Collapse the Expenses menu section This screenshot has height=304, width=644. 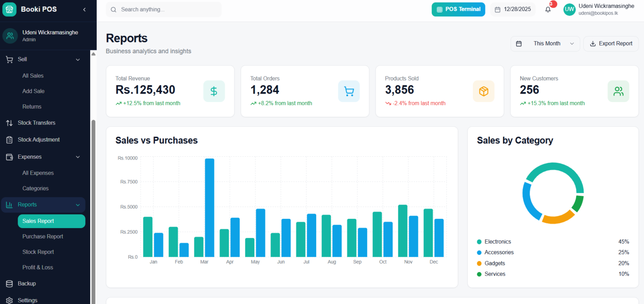[x=78, y=157]
